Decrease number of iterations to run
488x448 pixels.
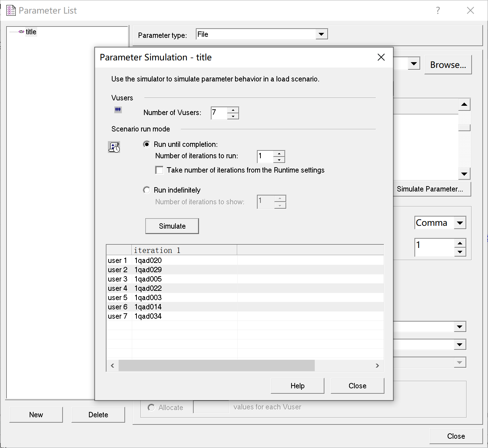click(x=279, y=160)
